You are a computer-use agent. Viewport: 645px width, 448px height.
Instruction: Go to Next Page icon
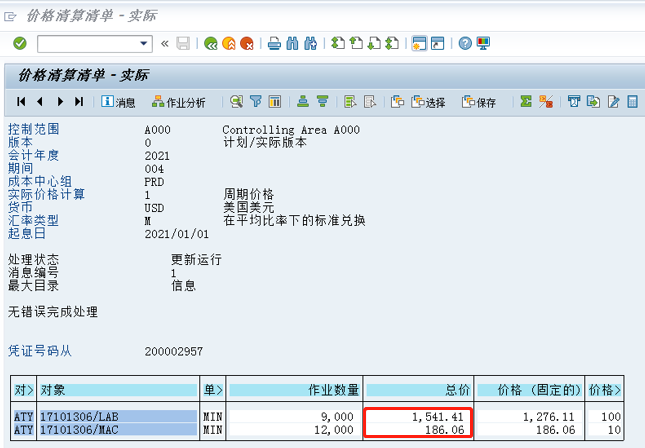tap(374, 43)
